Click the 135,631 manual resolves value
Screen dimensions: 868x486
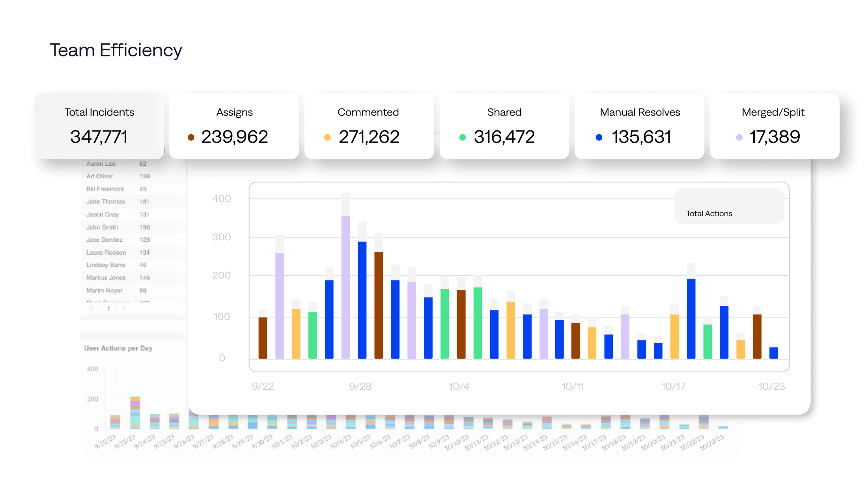[x=641, y=137]
